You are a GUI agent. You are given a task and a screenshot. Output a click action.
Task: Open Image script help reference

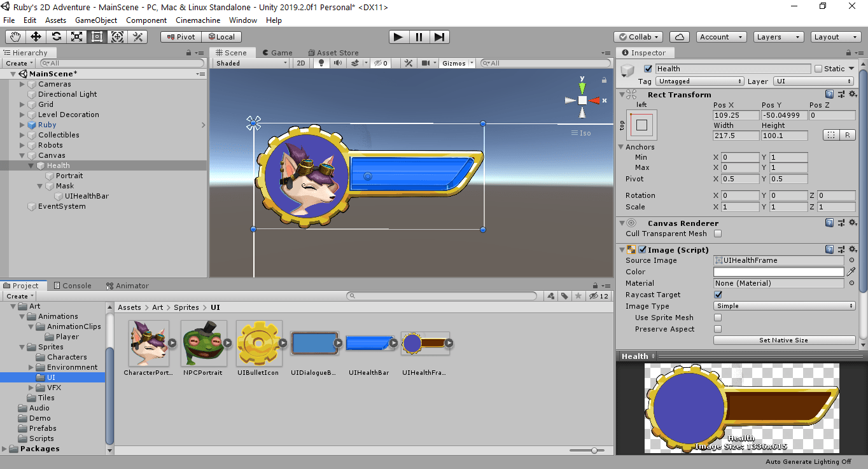click(829, 250)
